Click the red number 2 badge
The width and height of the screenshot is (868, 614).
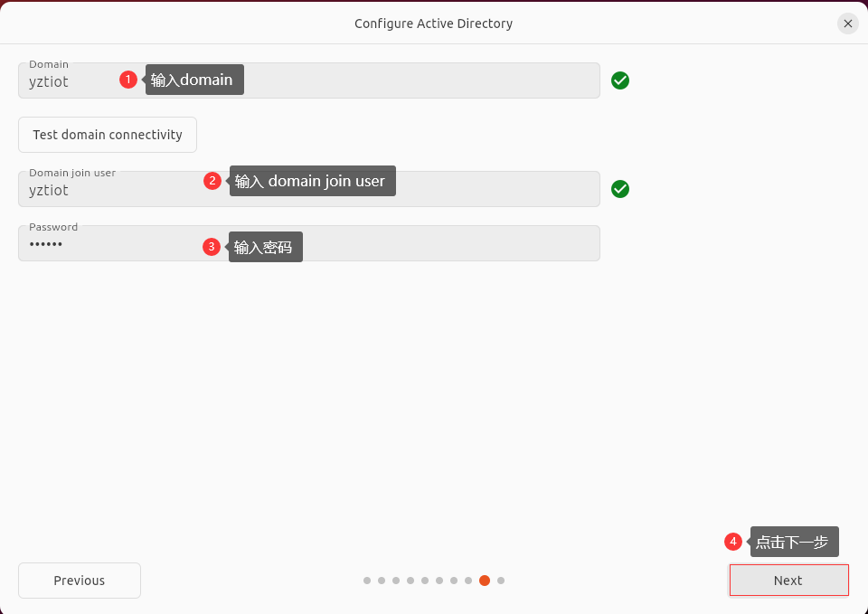[x=212, y=181]
